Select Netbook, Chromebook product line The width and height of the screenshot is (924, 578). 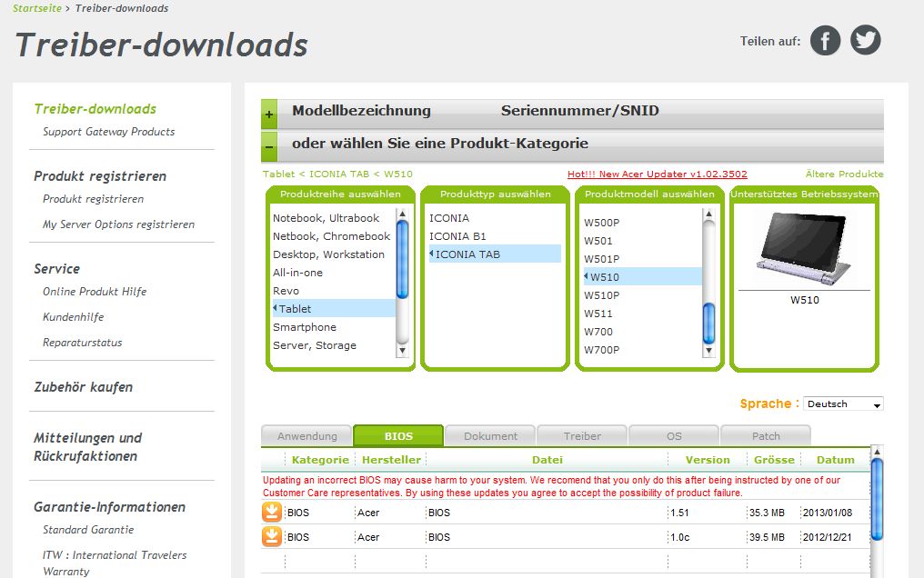(331, 236)
